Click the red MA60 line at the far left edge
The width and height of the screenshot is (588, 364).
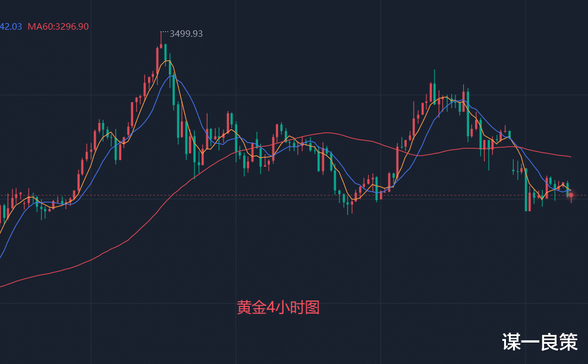click(x=2, y=286)
